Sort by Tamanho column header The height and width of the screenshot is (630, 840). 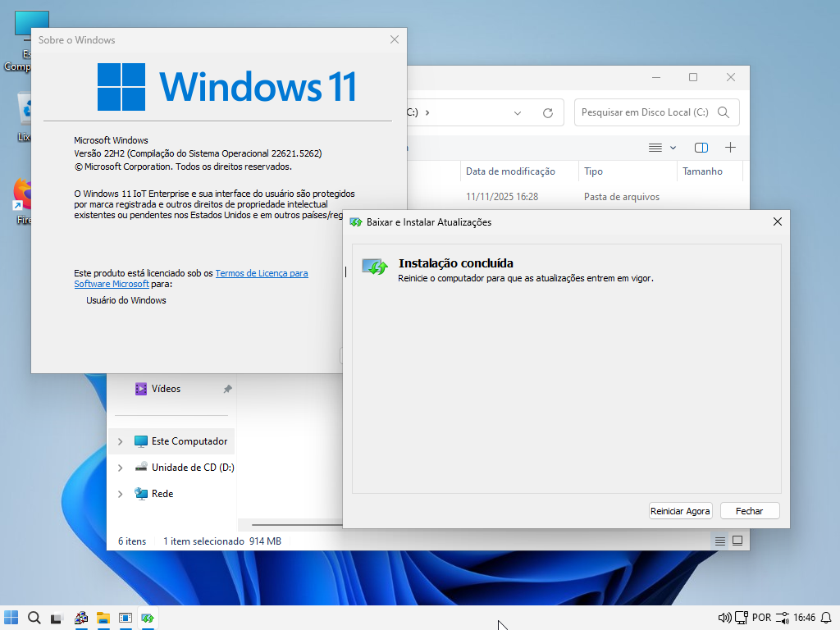pyautogui.click(x=702, y=171)
